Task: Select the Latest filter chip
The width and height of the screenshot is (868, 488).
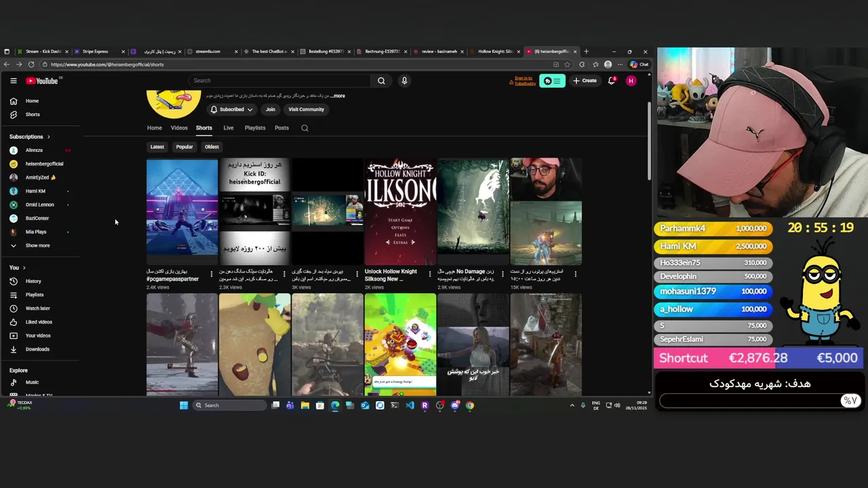Action: (x=157, y=147)
